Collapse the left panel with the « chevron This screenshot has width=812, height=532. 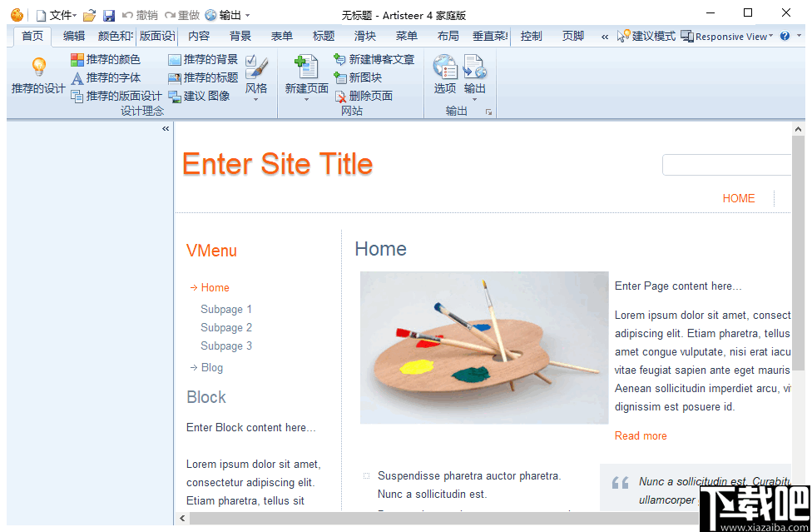166,128
